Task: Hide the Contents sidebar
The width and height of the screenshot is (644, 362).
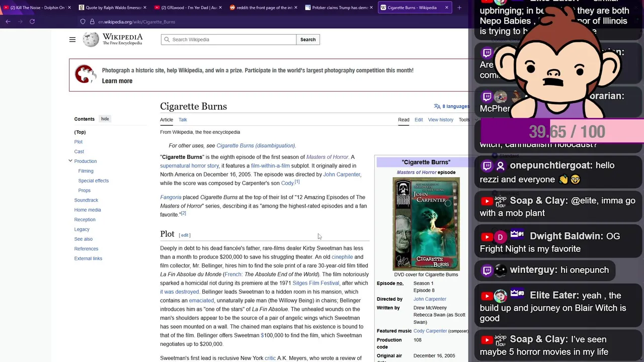Action: [105, 119]
